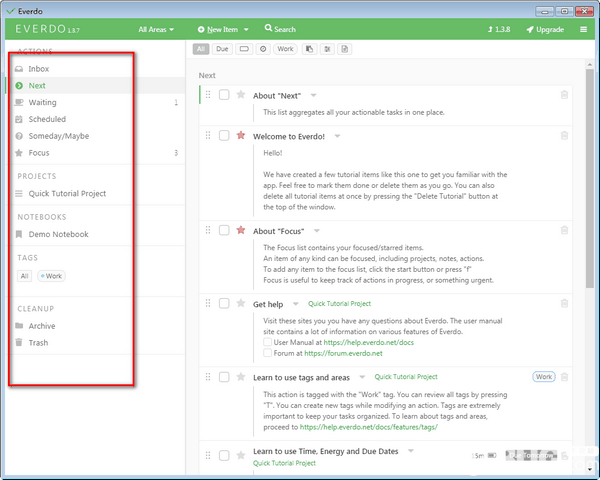Delete the Welcome to Everdo! task
This screenshot has width=600, height=480.
click(564, 136)
